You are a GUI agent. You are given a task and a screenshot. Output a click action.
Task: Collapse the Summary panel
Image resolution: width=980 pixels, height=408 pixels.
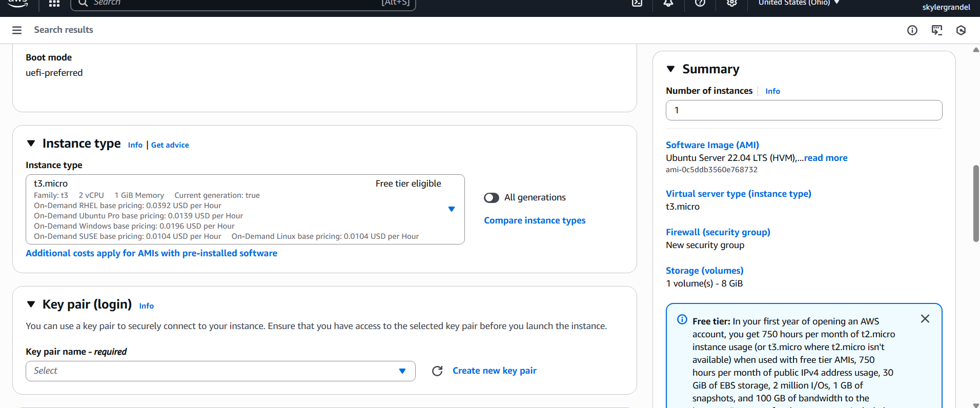(x=670, y=69)
